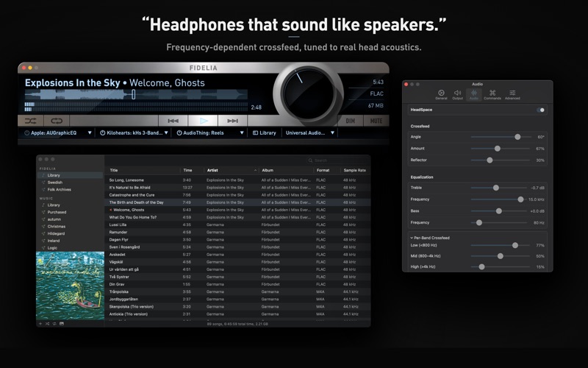Click the large volume knob
This screenshot has width=588, height=368.
click(x=308, y=93)
